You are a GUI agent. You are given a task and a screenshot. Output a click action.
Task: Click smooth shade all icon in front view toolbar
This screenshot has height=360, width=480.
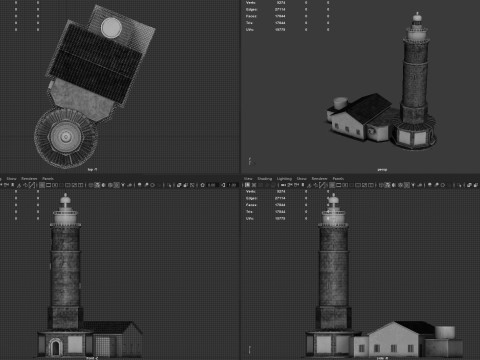click(x=97, y=185)
